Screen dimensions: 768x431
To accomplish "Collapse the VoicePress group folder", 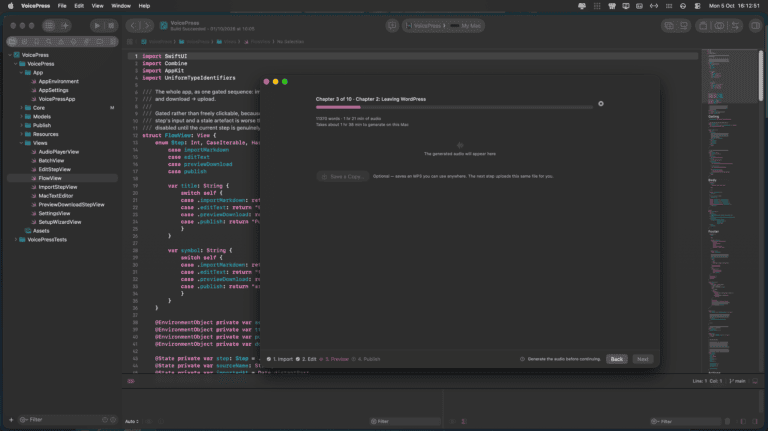I will point(16,64).
